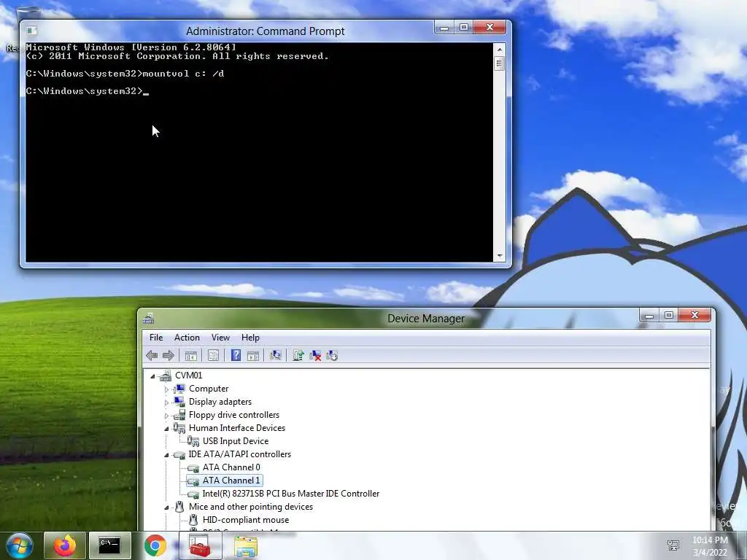Image resolution: width=747 pixels, height=560 pixels.
Task: Click the Disable device toolbar icon
Action: tap(332, 356)
